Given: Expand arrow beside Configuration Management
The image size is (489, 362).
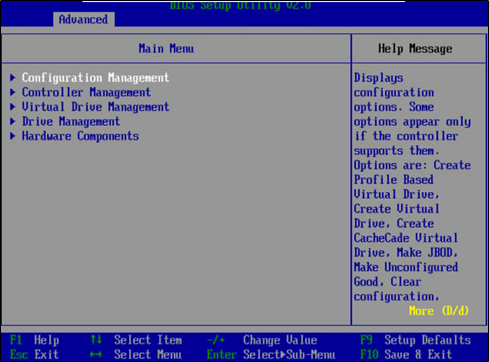Looking at the screenshot, I should click(x=13, y=78).
